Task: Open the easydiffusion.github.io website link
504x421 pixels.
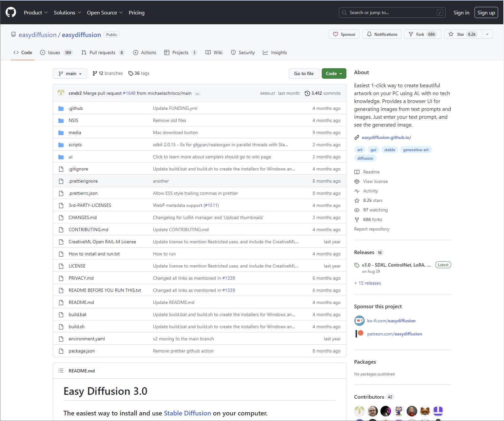Action: tap(386, 137)
